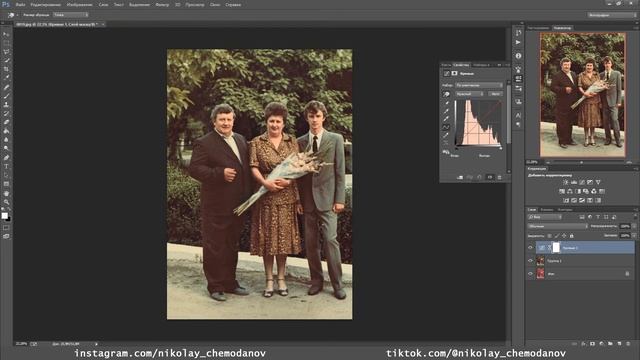Select the Lasso tool

(x=6, y=52)
